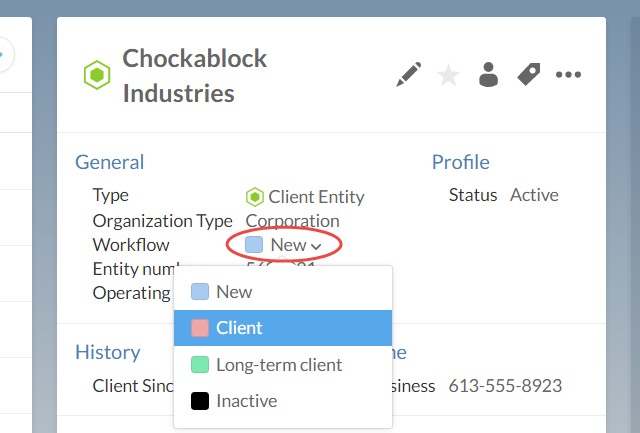
Task: Click the black Inactive color swatch
Action: 200,401
